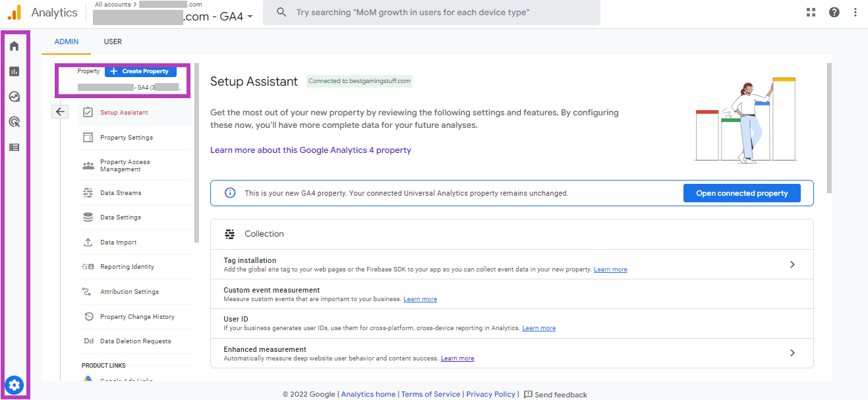
Task: Collapse the property column with back arrow
Action: click(x=60, y=112)
